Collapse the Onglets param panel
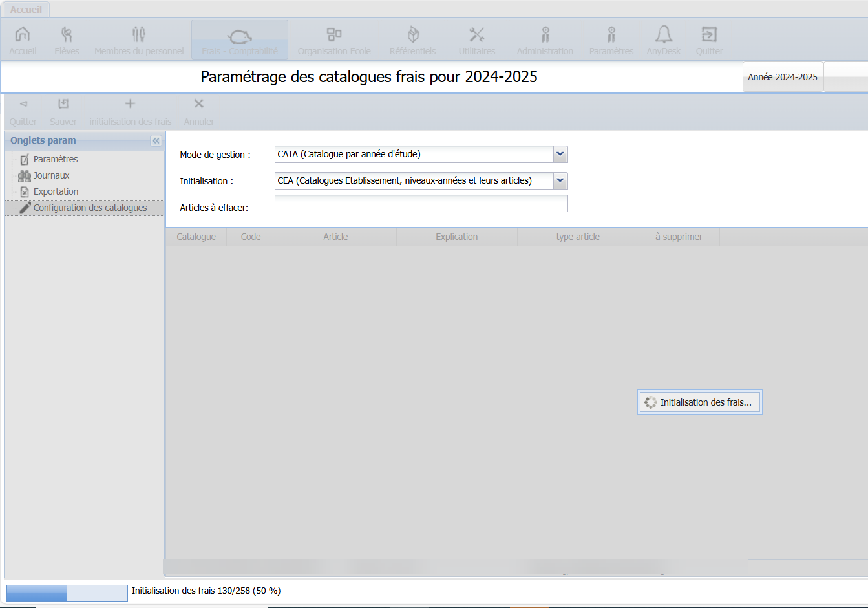Image resolution: width=868 pixels, height=608 pixels. (x=156, y=140)
